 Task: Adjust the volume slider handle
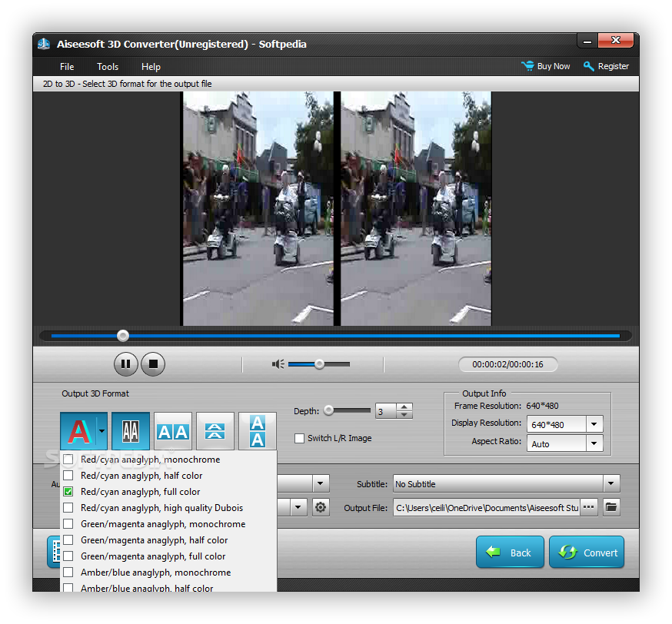point(319,364)
